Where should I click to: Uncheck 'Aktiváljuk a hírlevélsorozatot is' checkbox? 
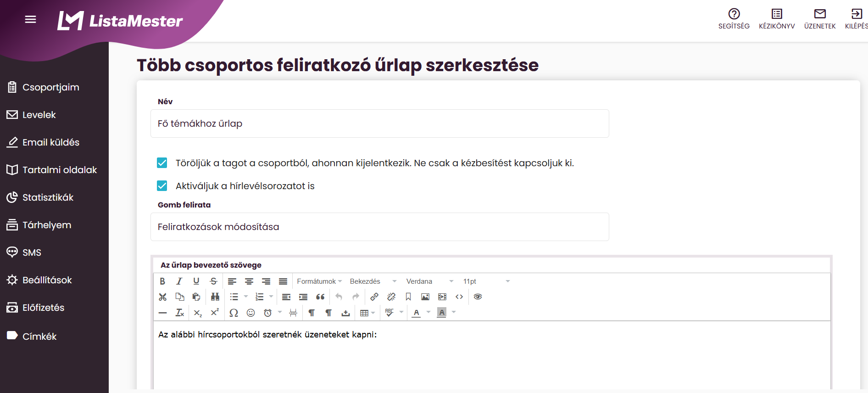pos(162,185)
